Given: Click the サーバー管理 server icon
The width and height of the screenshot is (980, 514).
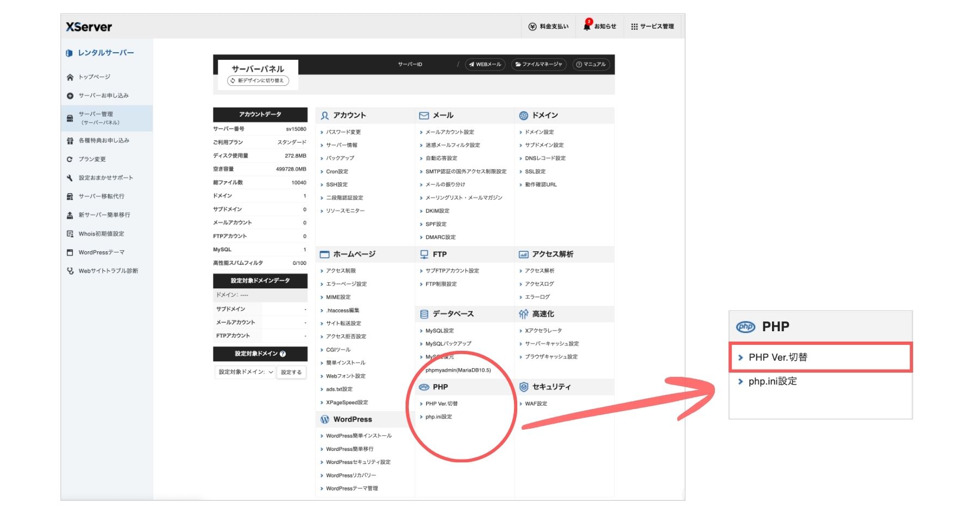Looking at the screenshot, I should coord(70,118).
